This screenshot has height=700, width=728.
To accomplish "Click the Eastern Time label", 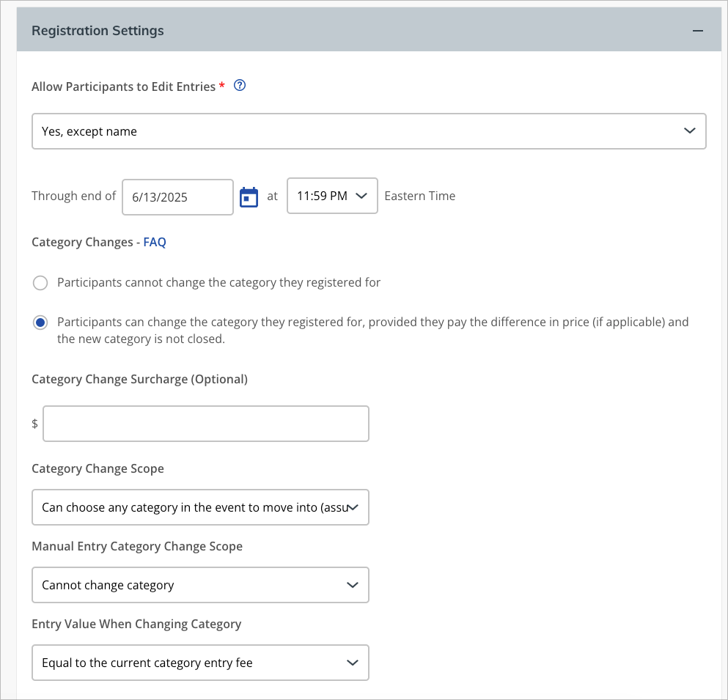I will [x=419, y=196].
